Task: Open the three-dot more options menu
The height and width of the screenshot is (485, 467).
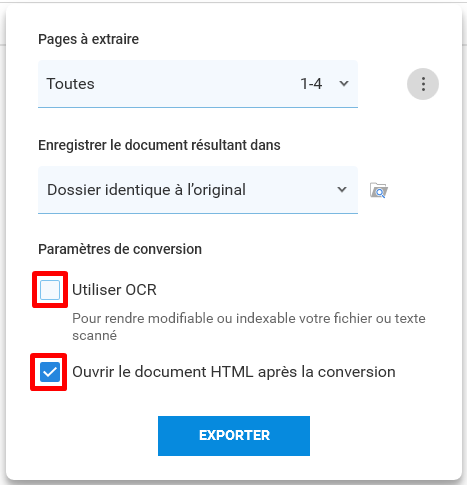Action: (423, 84)
